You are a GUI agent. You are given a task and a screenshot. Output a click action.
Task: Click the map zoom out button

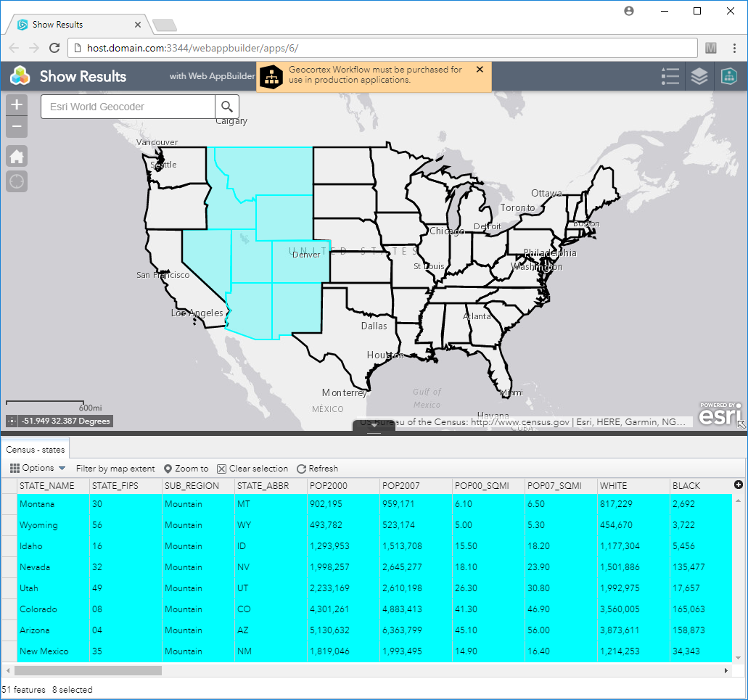coord(17,127)
